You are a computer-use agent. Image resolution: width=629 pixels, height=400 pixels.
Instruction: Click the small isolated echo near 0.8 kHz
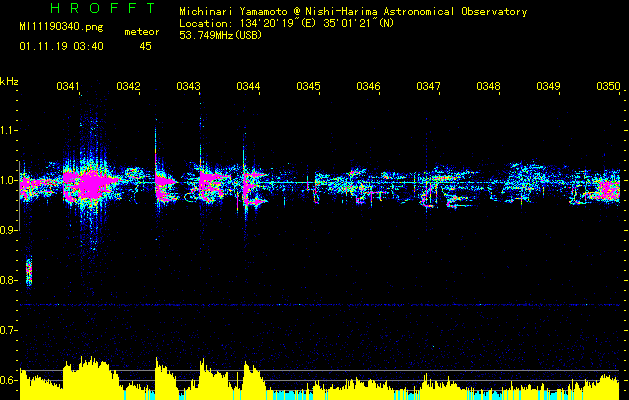point(29,271)
